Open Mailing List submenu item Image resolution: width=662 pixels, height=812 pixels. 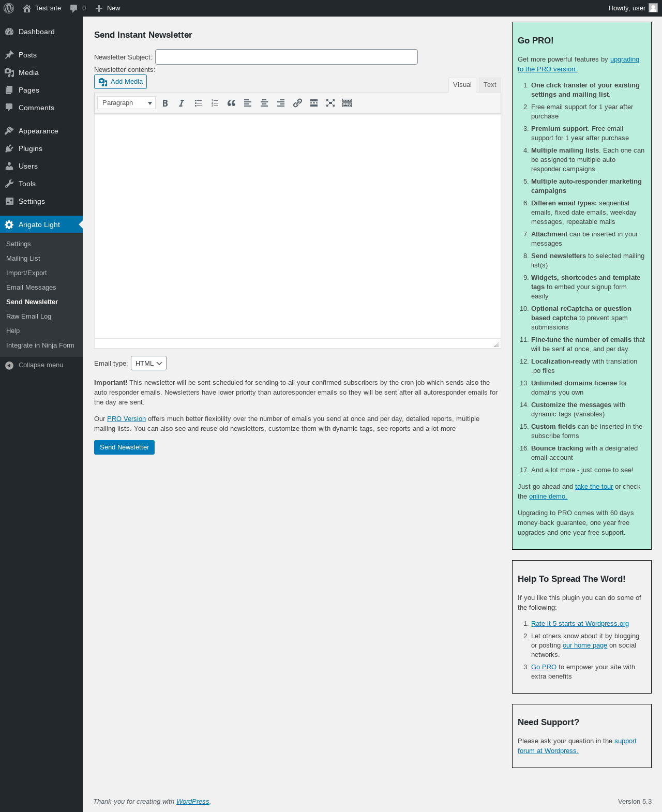23,259
